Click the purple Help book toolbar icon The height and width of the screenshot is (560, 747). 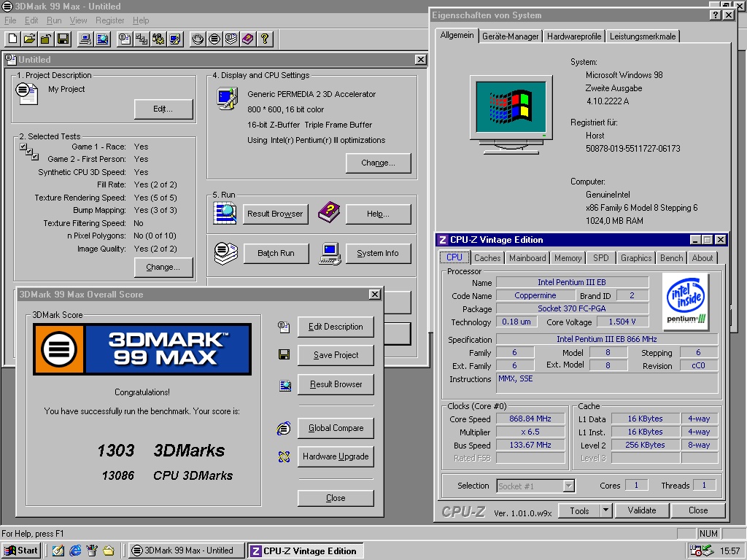tap(248, 39)
